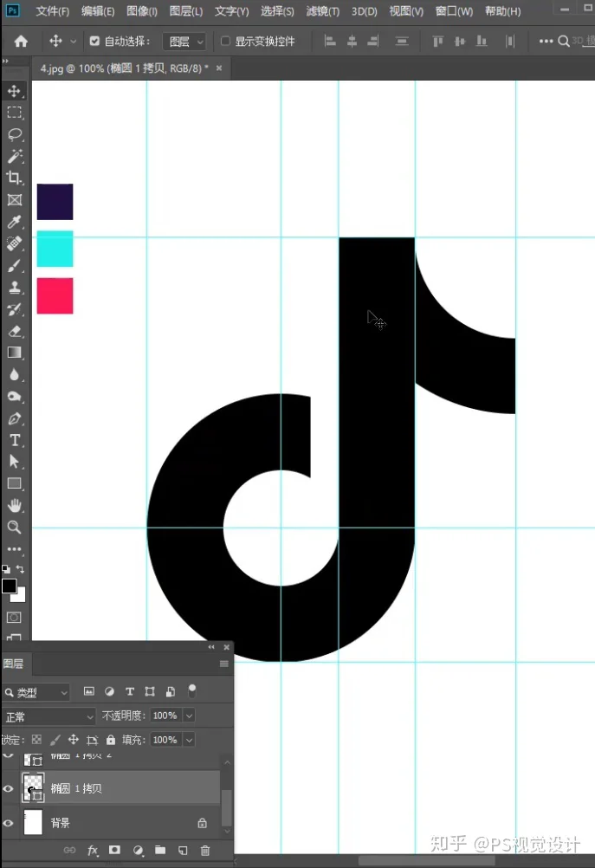The image size is (595, 868).
Task: Select the Eraser tool
Action: (x=15, y=331)
